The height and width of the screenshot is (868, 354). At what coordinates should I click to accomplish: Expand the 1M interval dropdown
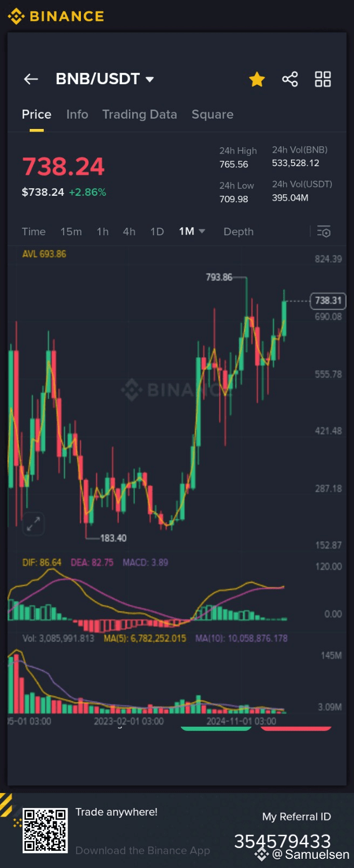click(x=192, y=231)
